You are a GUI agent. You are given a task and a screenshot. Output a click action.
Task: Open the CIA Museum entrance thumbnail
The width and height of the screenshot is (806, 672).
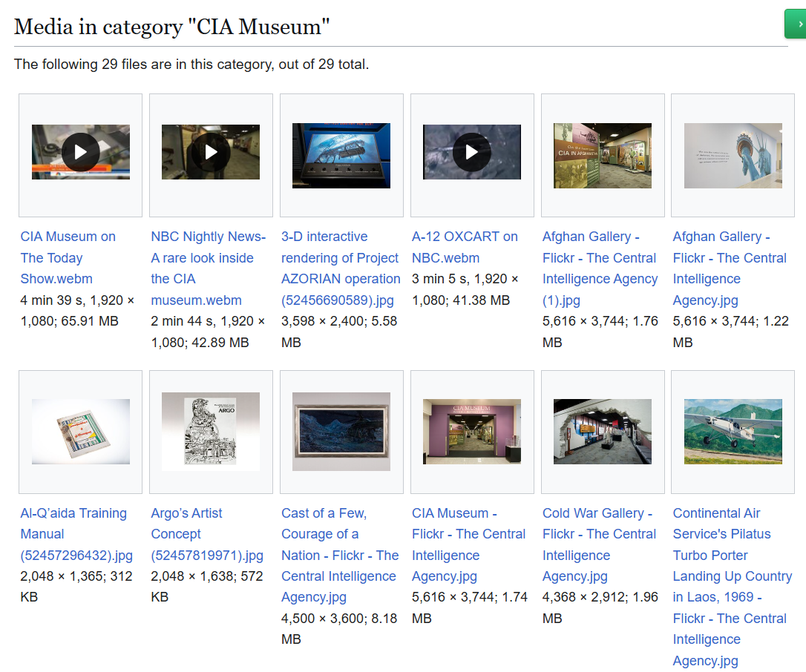472,432
